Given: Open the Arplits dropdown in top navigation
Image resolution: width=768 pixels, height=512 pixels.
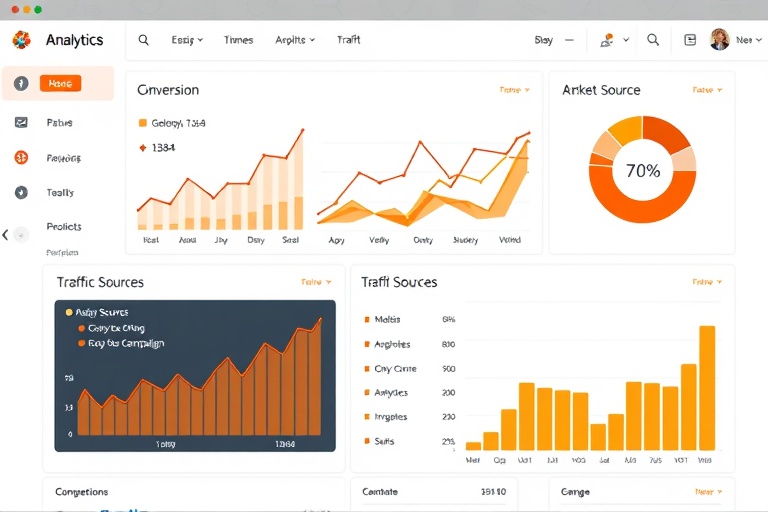Looking at the screenshot, I should coord(294,40).
